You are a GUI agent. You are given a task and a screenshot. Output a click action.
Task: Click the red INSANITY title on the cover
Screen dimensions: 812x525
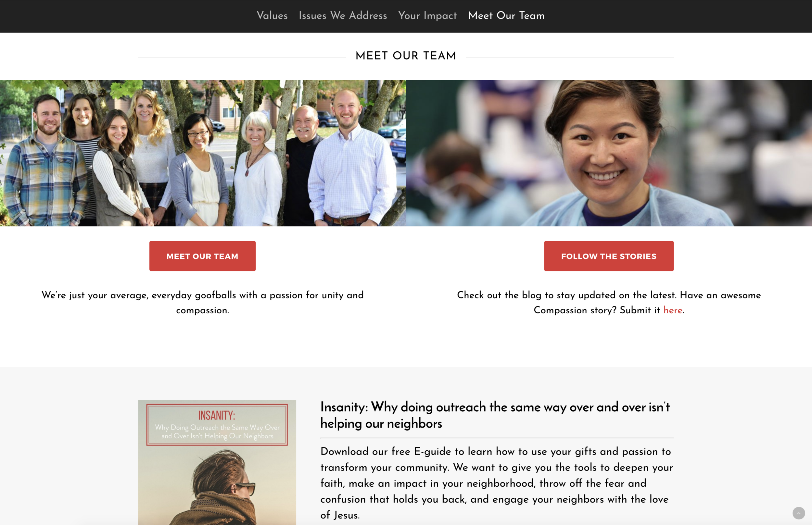click(217, 415)
